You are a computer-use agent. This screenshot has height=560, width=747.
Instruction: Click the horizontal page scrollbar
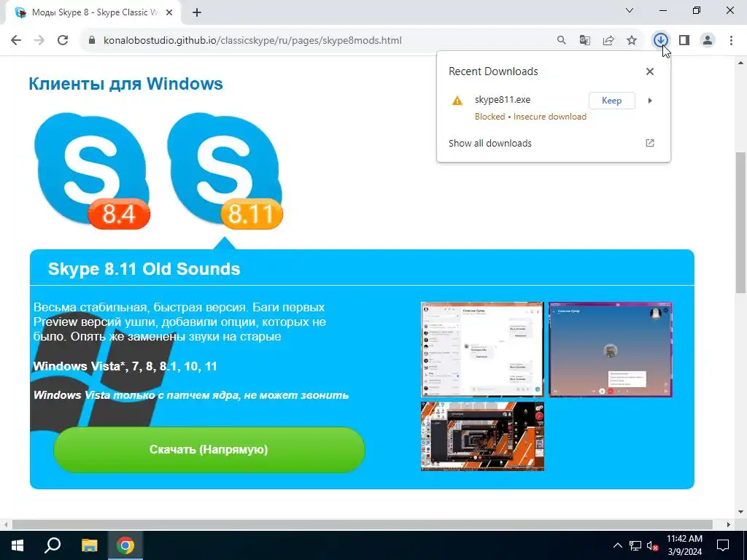click(x=362, y=524)
